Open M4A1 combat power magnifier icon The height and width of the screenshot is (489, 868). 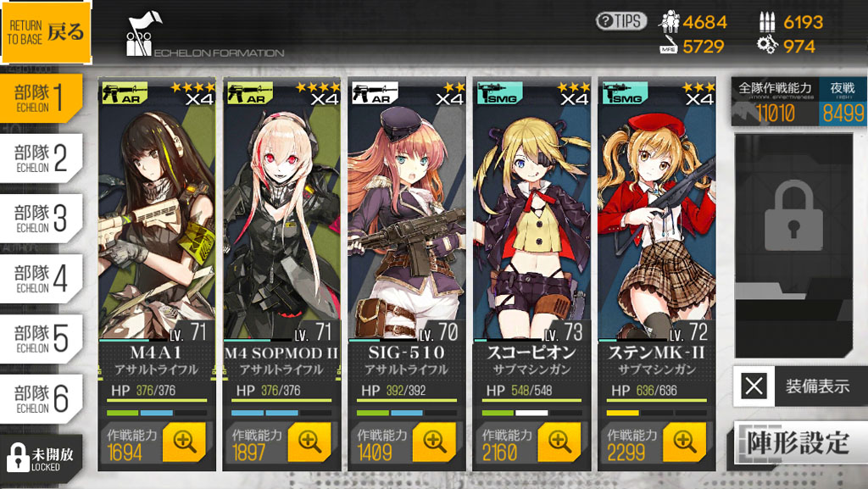184,442
